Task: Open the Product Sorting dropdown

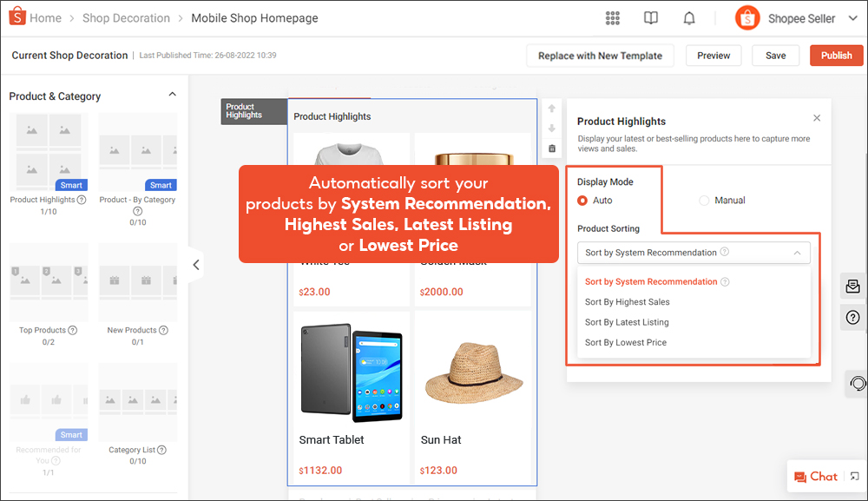Action: pyautogui.click(x=694, y=253)
